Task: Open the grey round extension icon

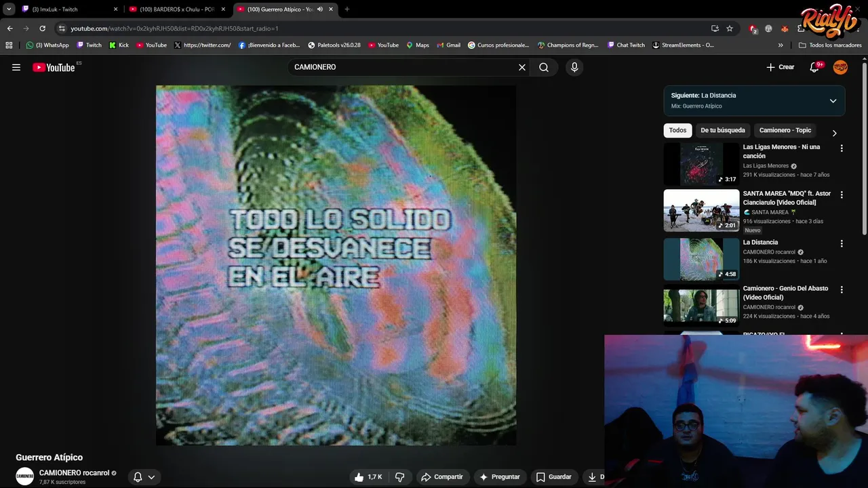Action: tap(768, 28)
